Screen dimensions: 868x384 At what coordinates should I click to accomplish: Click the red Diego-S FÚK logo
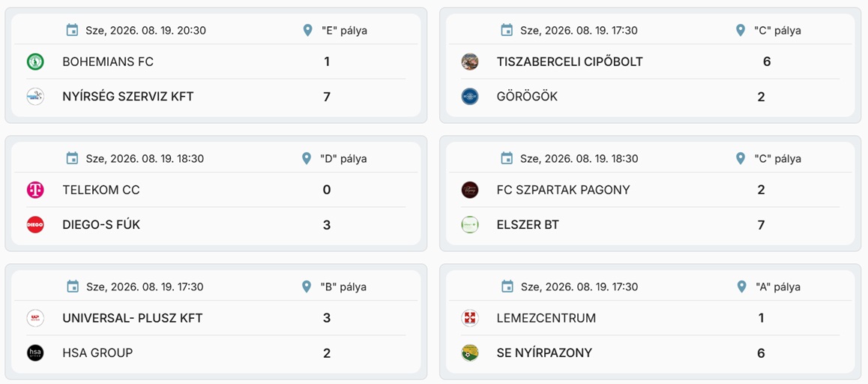pyautogui.click(x=35, y=224)
